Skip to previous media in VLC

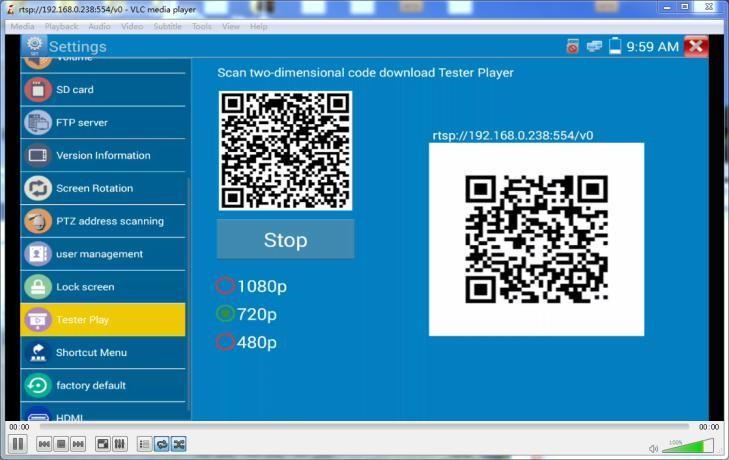(x=44, y=444)
